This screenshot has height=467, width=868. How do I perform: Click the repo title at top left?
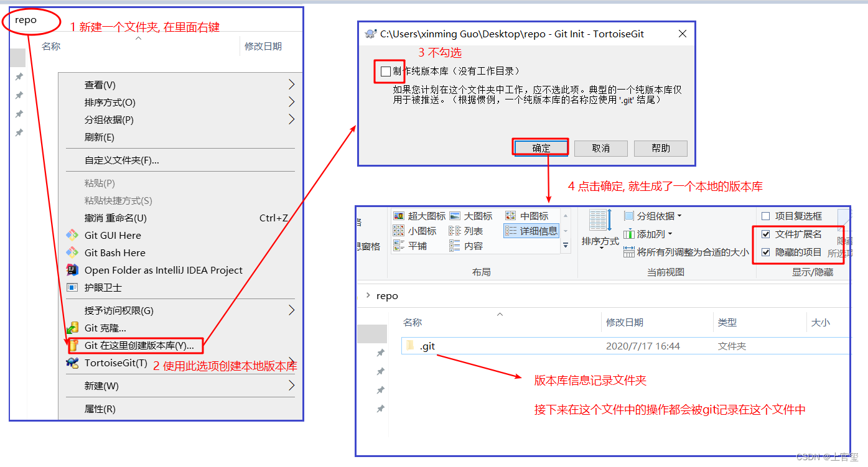[x=26, y=20]
